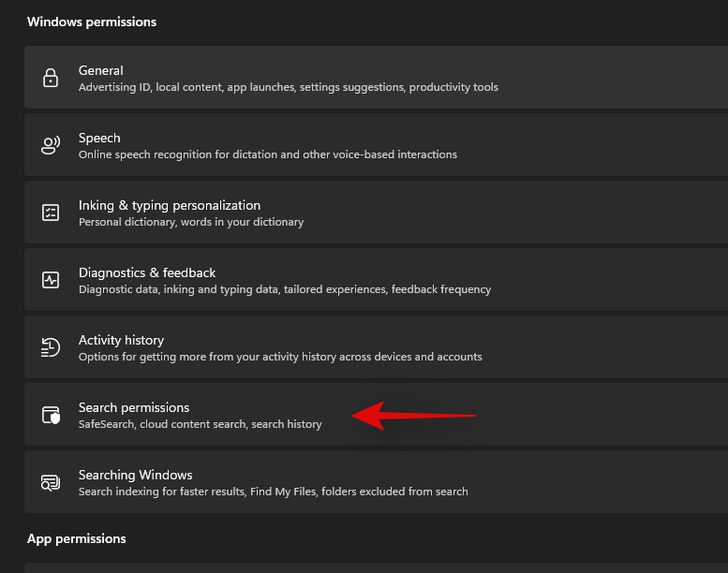Open the Speech settings page

point(376,145)
